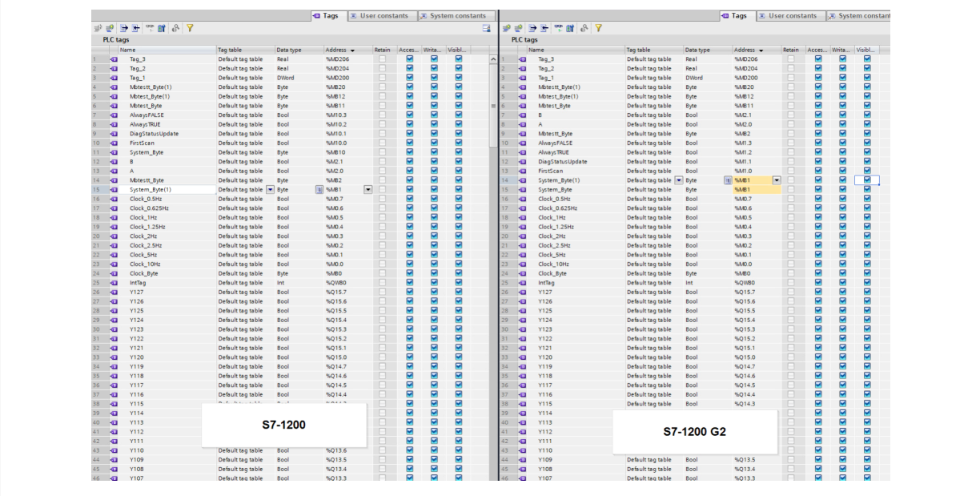Viewport: 980px width, 496px height.
Task: Select Clock_0.625Hz name in left pane
Action: tap(149, 208)
